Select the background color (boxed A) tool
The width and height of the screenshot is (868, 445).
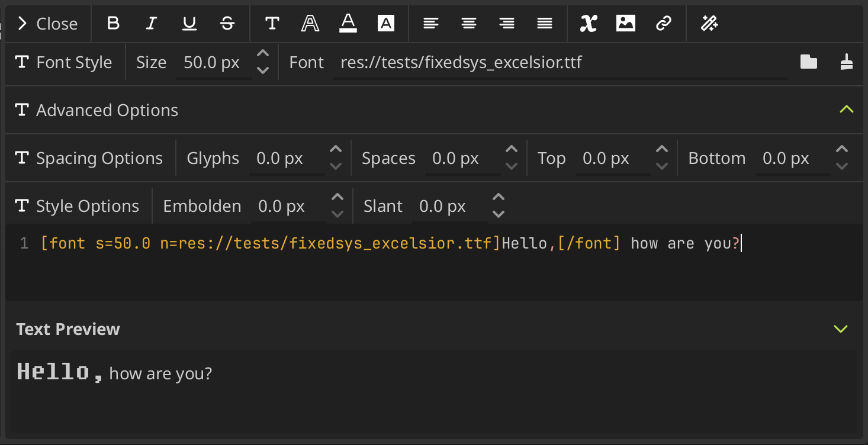tap(386, 24)
